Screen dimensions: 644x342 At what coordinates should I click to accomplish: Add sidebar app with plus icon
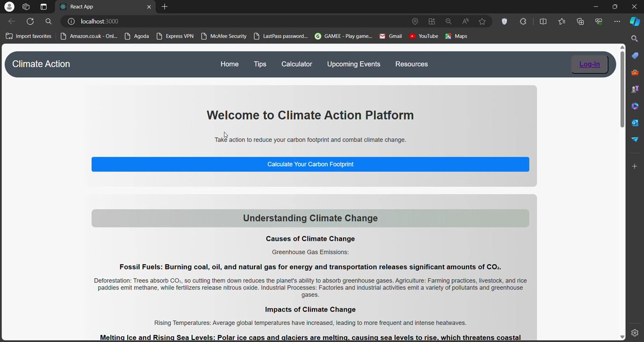635,167
